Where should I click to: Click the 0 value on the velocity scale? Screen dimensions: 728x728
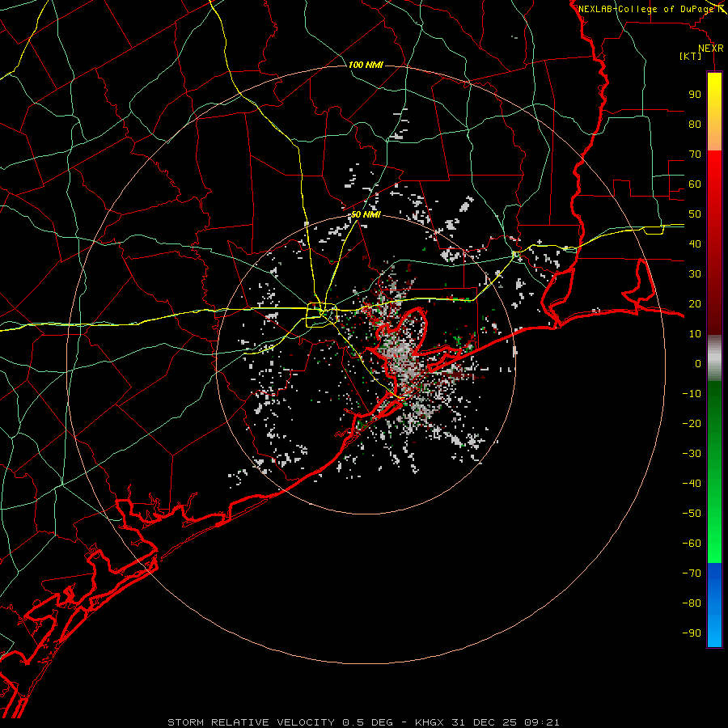pyautogui.click(x=698, y=363)
